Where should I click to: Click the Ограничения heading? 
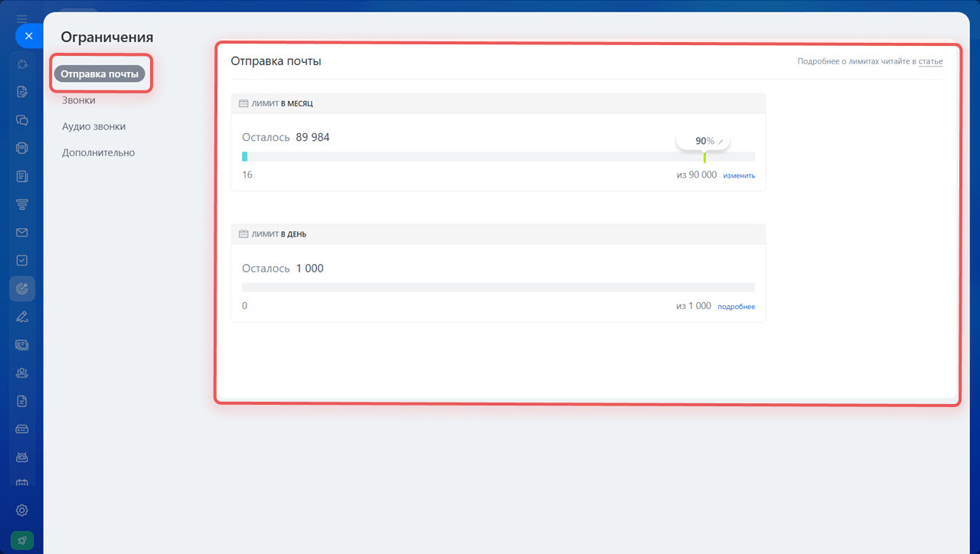tap(107, 37)
